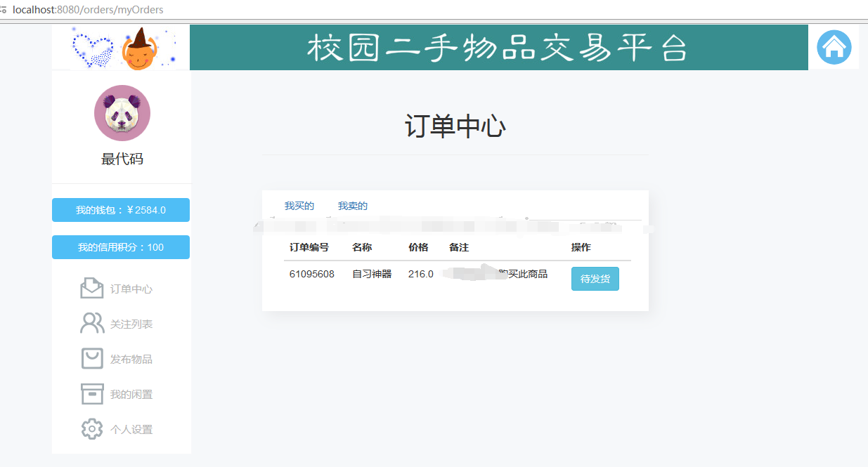This screenshot has height=467, width=868.
Task: Click the 订单编号 column header
Action: coord(309,247)
